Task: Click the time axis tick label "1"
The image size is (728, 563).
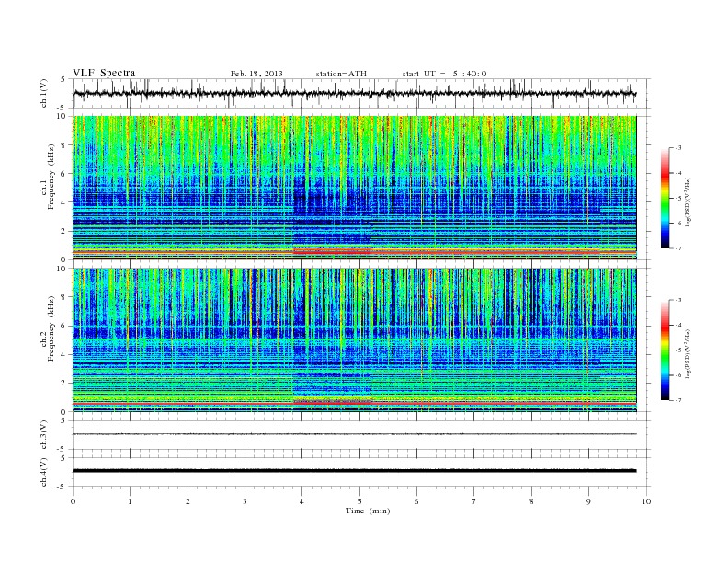Action: click(x=130, y=501)
